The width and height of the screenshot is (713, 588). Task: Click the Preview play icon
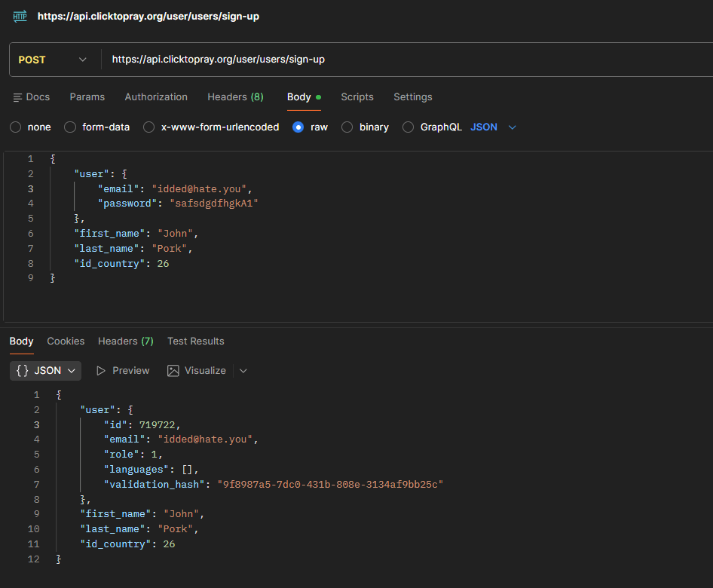(x=101, y=371)
